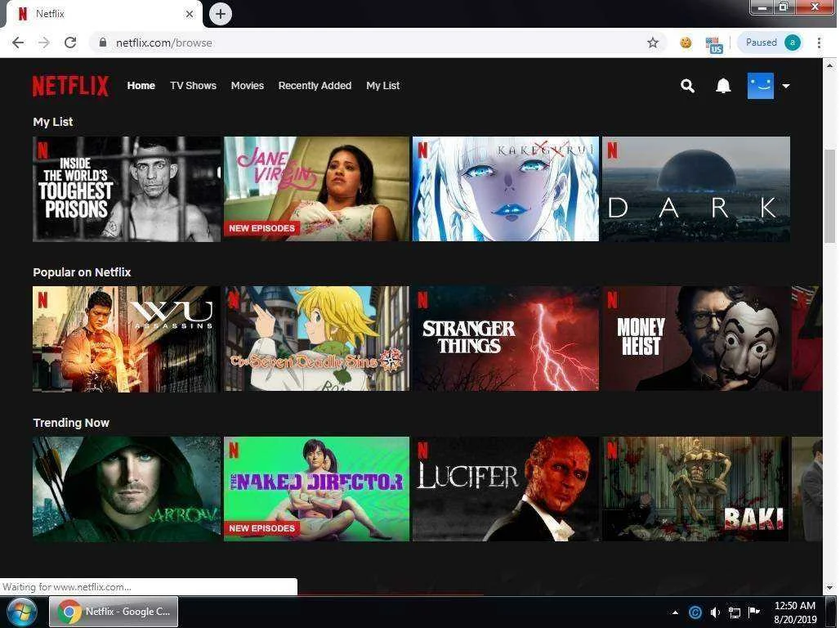Open the Wu Assassins title card

[x=127, y=339]
